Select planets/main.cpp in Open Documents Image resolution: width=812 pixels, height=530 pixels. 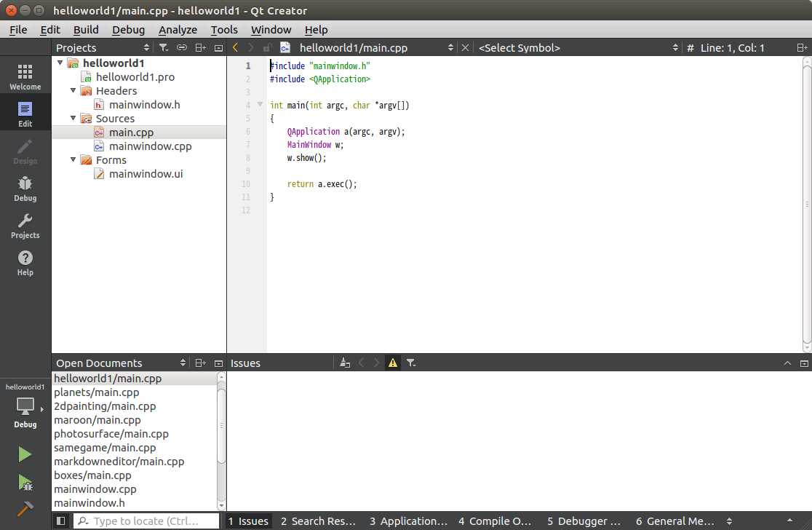click(97, 392)
